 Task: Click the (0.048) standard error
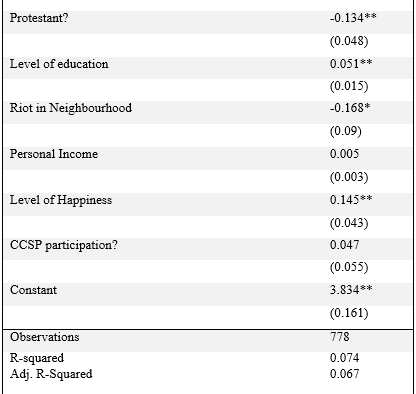point(349,41)
